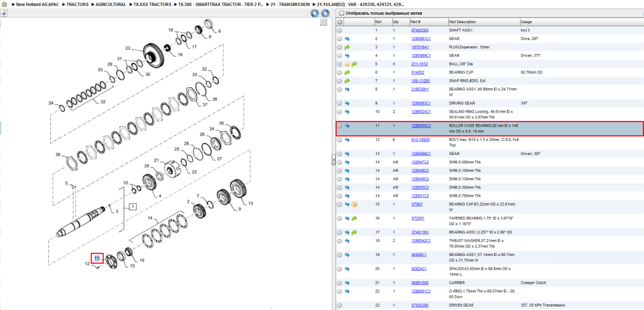Click the 'Creeper Clutch' usage cell

tap(534, 283)
